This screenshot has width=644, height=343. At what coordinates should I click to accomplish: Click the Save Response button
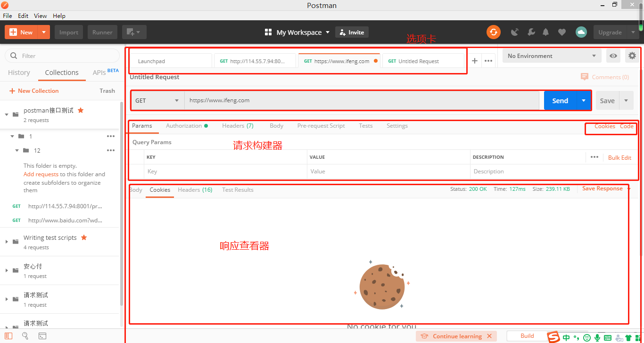click(x=603, y=188)
